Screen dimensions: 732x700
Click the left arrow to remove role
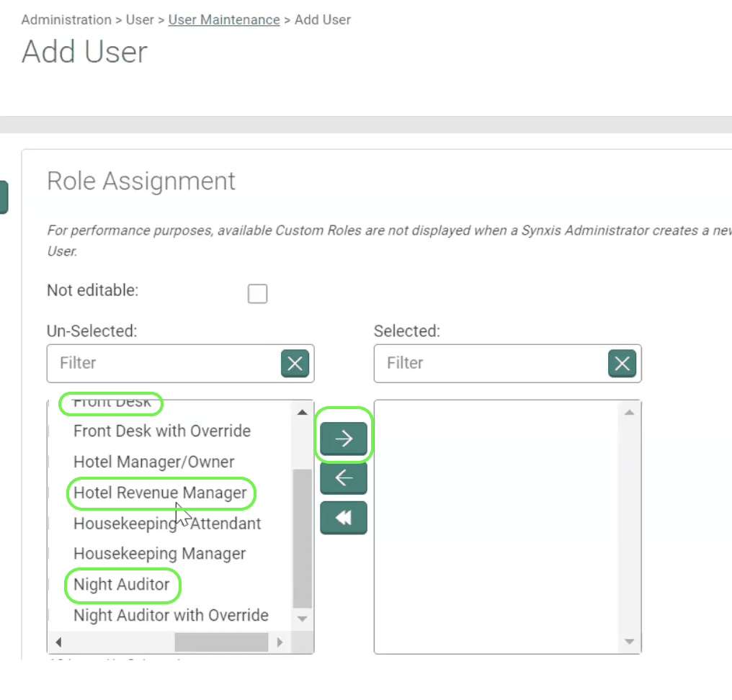(x=344, y=477)
